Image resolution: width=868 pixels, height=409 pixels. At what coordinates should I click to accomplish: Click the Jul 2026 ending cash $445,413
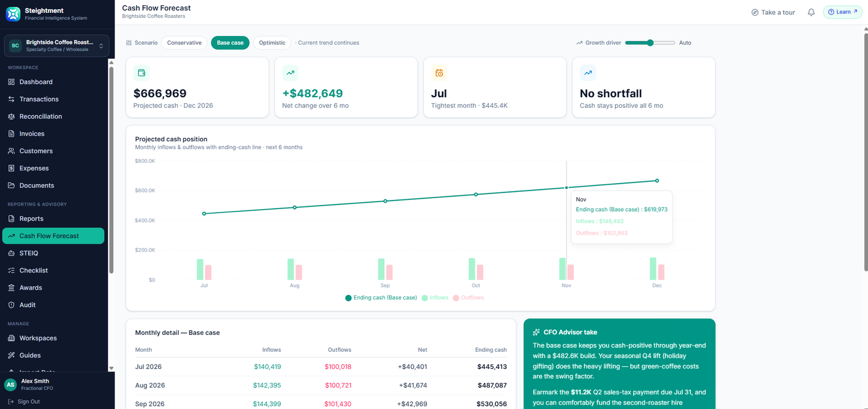click(492, 367)
